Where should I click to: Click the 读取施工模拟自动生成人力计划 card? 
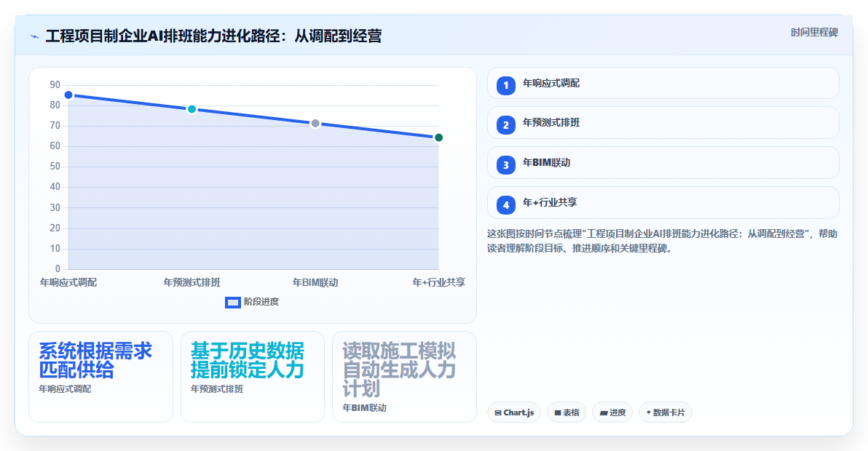point(405,377)
